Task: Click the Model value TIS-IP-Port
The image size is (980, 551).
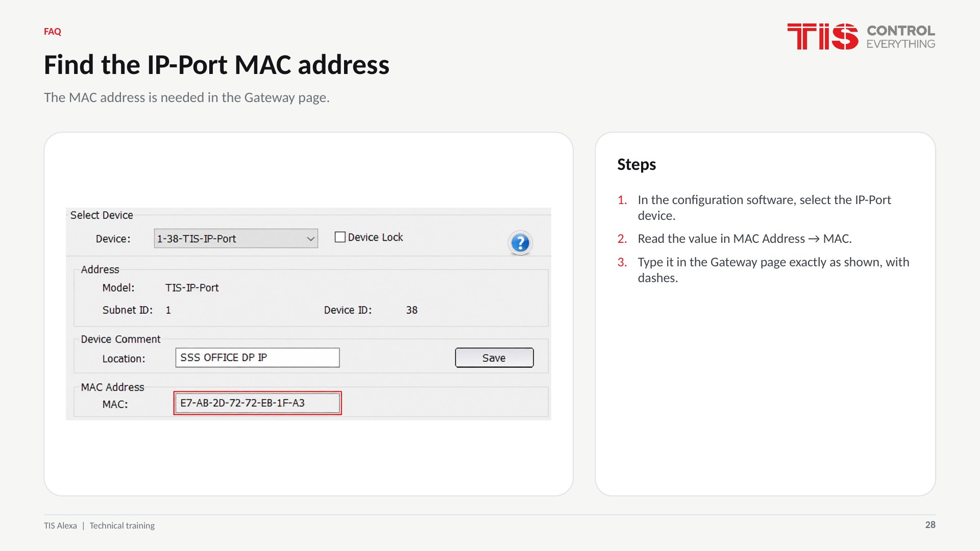Action: pos(192,288)
